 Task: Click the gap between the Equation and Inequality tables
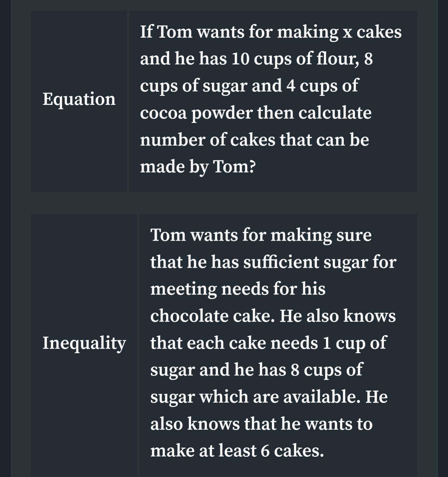tap(224, 203)
